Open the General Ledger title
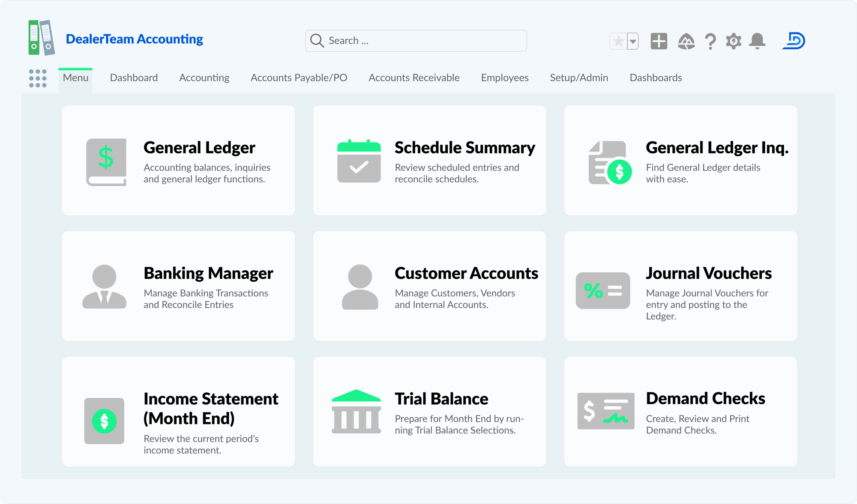 (x=199, y=148)
